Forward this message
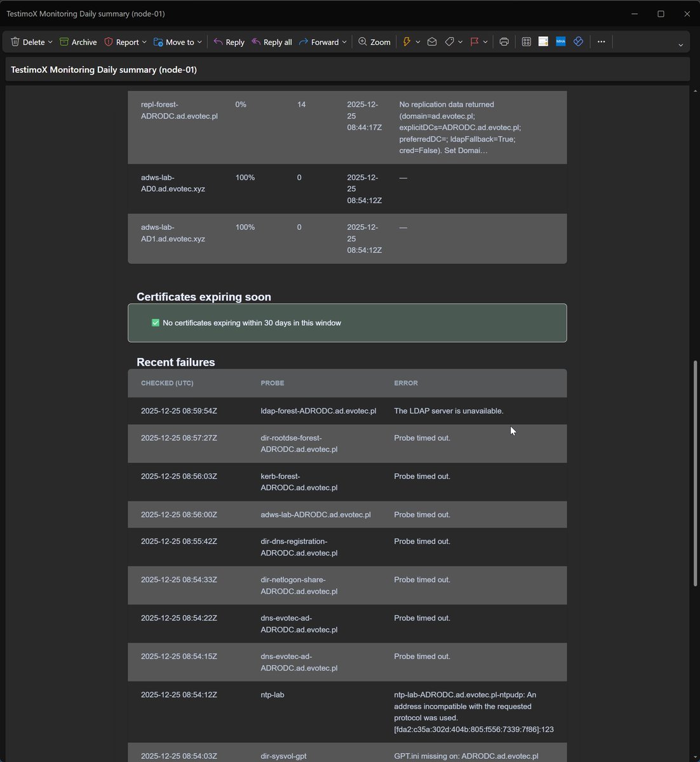Image resolution: width=700 pixels, height=762 pixels. [x=319, y=42]
